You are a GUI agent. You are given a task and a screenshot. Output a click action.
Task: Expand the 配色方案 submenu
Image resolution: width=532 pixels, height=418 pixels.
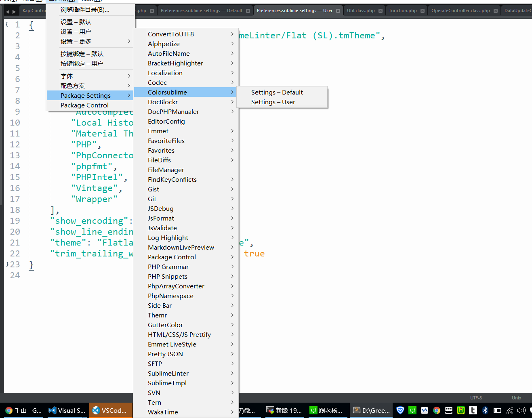pyautogui.click(x=90, y=86)
